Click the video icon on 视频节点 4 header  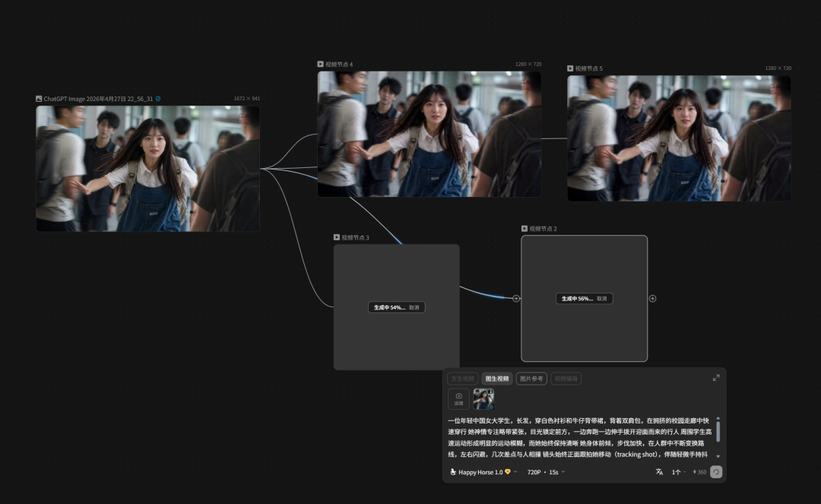coord(320,64)
